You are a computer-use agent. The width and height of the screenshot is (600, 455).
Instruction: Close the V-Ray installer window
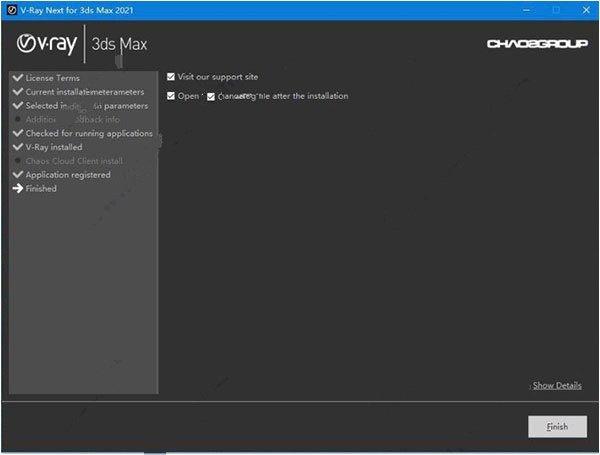tap(586, 10)
